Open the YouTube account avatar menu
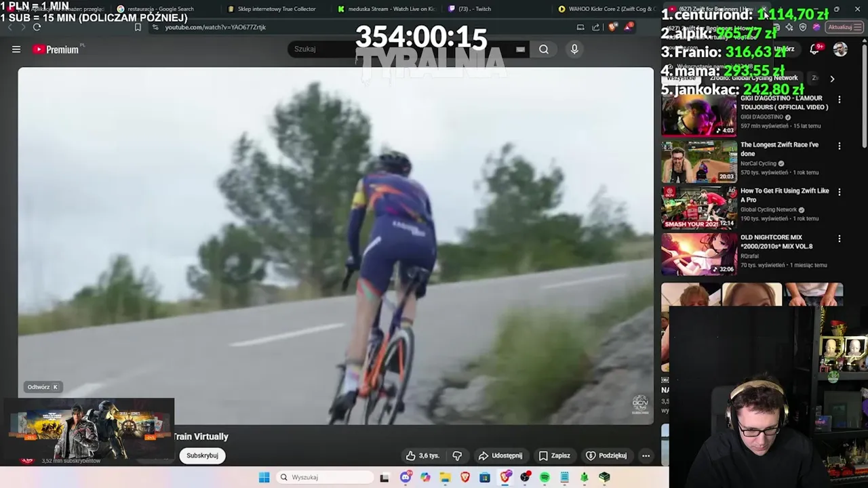The width and height of the screenshot is (868, 488). tap(840, 49)
